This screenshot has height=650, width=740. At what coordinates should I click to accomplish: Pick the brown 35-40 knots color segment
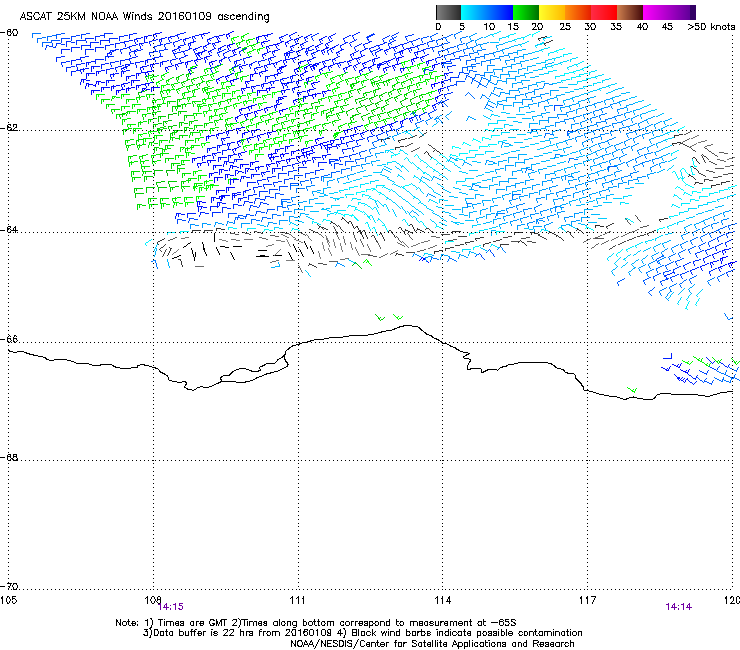point(630,12)
